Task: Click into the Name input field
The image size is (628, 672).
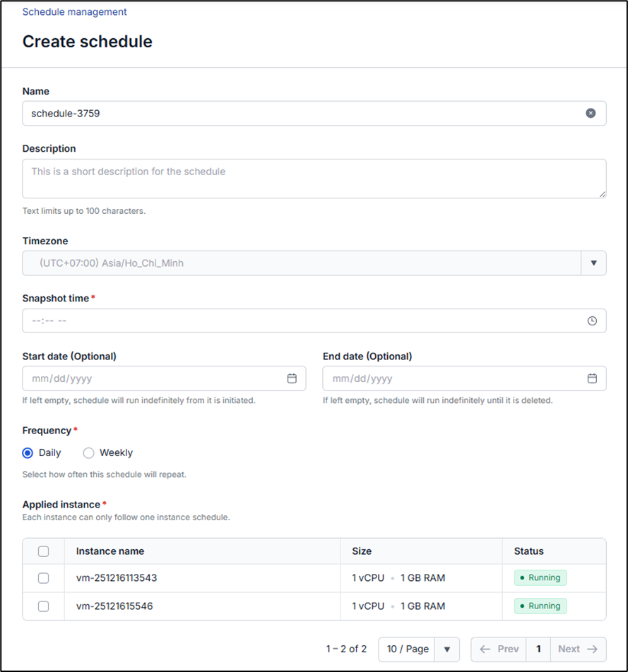Action: (x=297, y=113)
